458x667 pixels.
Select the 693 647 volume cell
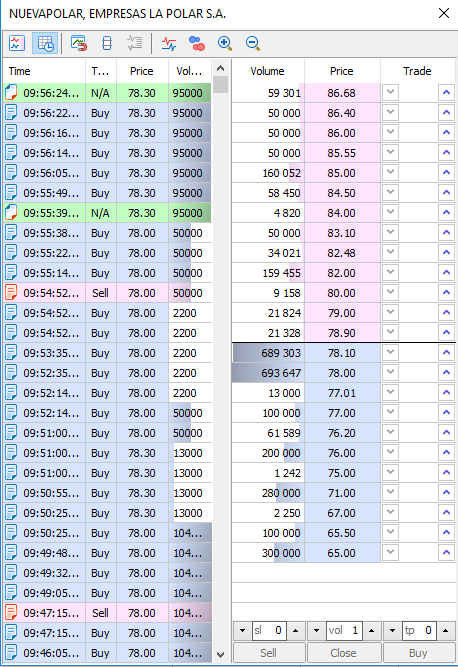click(x=268, y=373)
